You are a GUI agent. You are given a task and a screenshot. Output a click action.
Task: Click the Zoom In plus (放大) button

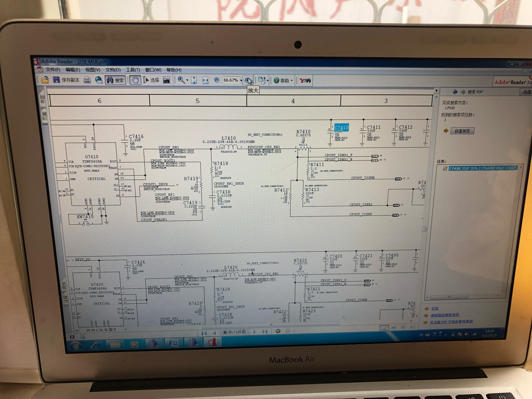[248, 80]
